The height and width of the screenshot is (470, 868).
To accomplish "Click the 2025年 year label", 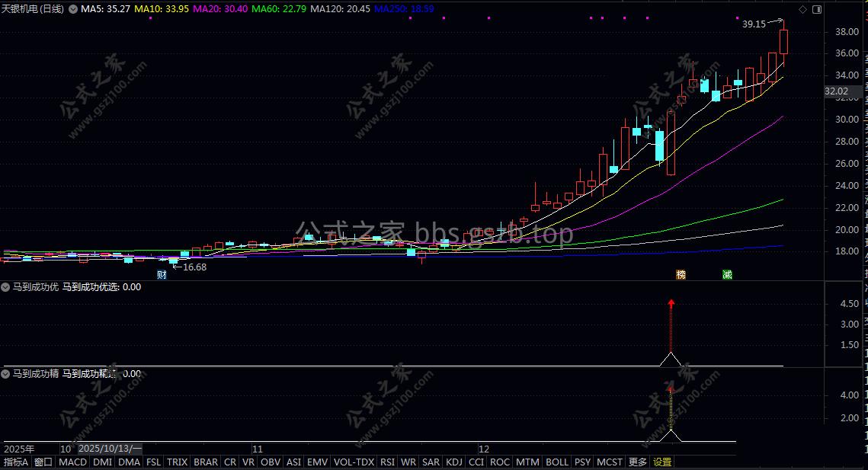I will point(19,449).
